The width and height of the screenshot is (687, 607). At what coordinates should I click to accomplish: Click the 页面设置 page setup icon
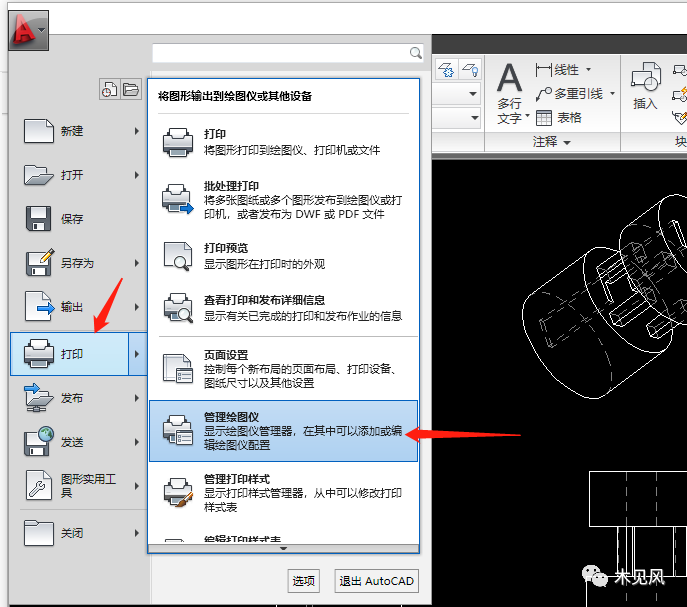click(x=177, y=369)
